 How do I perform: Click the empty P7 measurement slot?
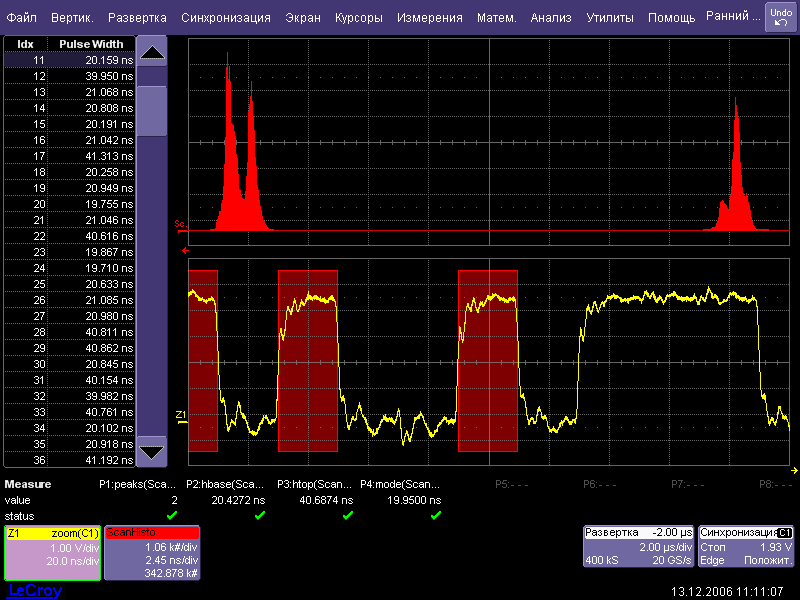click(687, 484)
